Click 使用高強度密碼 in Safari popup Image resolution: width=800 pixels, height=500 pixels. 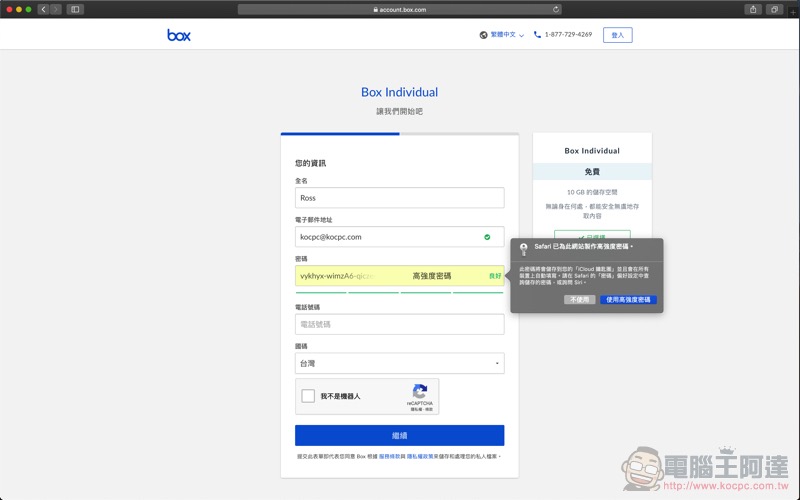628,299
